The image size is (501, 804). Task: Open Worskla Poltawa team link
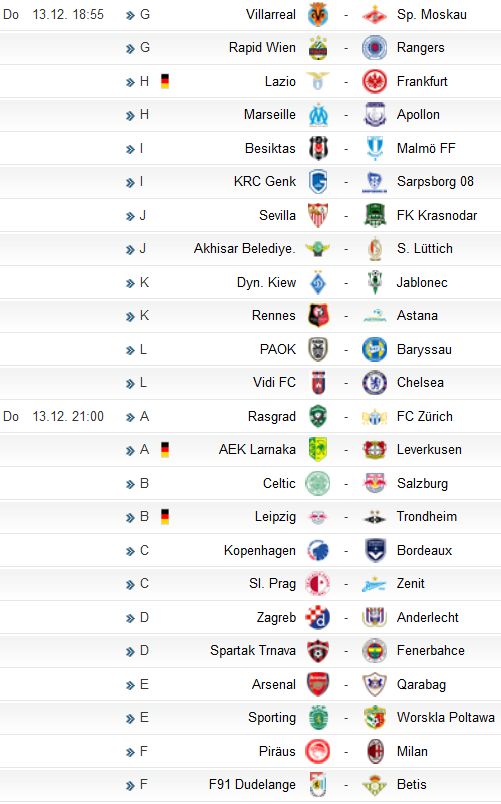coord(446,717)
